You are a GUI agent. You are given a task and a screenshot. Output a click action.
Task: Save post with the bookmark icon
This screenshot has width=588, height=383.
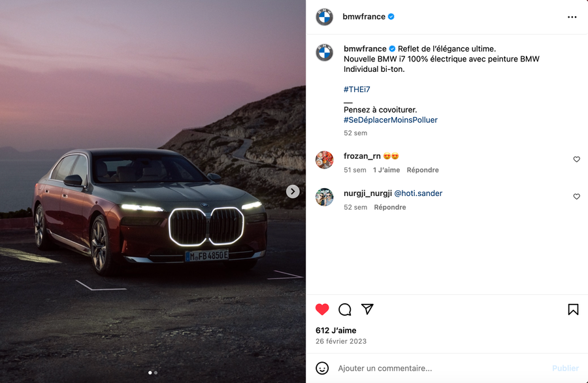pyautogui.click(x=573, y=310)
